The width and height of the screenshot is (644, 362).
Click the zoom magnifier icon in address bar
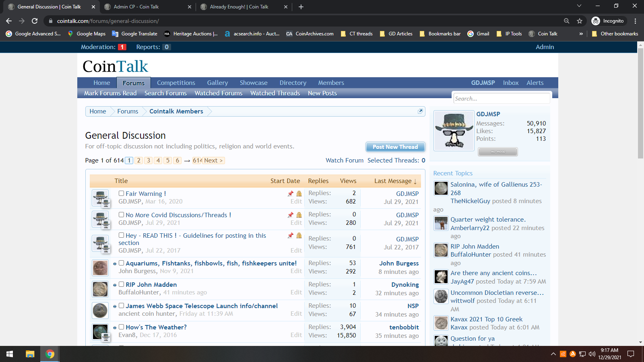tap(566, 21)
